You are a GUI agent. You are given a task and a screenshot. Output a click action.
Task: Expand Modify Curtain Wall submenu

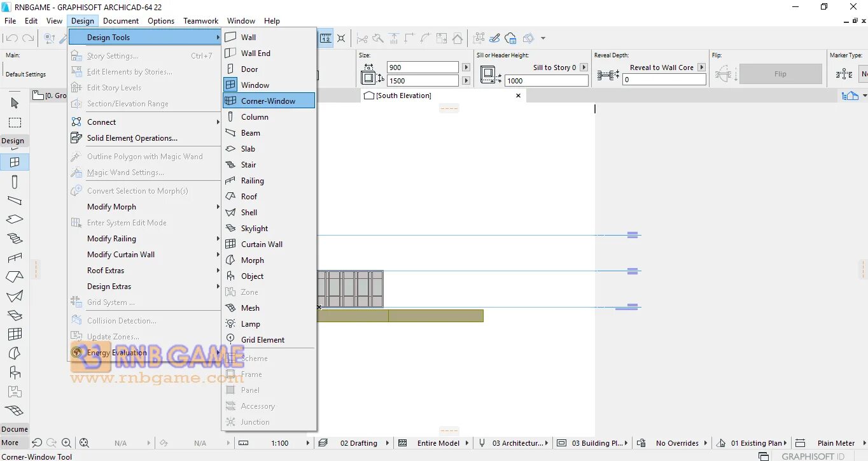144,254
